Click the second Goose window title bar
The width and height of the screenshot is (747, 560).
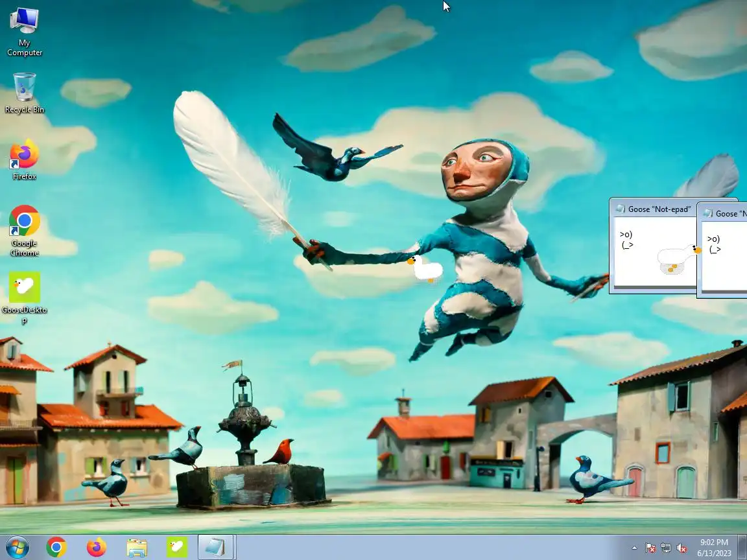coord(723,213)
